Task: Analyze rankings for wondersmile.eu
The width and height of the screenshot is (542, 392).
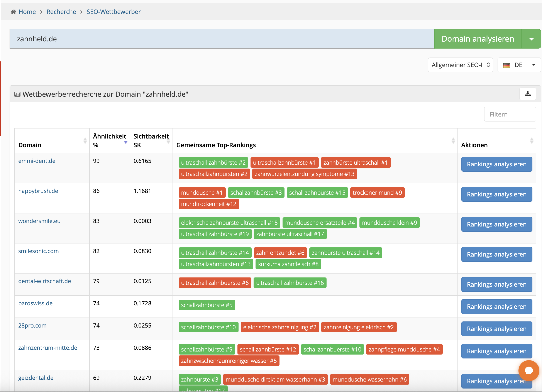Action: tap(497, 225)
